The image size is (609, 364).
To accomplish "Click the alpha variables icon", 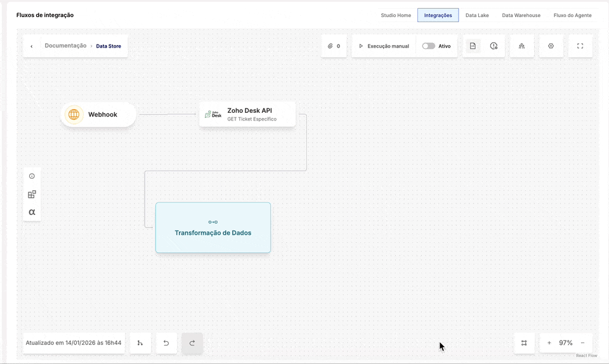I will click(32, 212).
